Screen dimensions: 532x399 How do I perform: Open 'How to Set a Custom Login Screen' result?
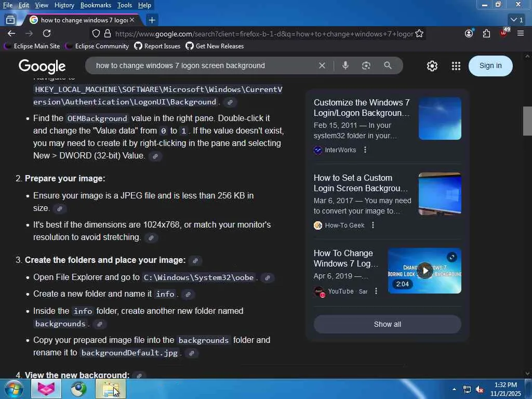tap(361, 183)
